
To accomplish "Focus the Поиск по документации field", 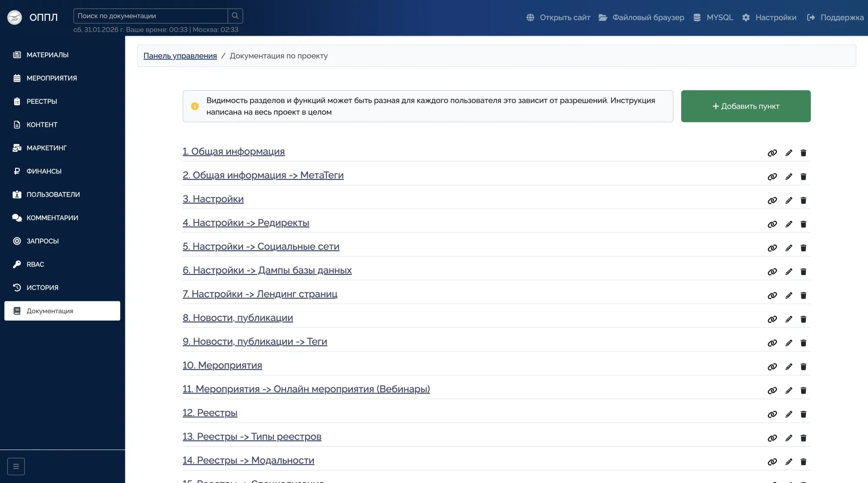I will point(150,16).
